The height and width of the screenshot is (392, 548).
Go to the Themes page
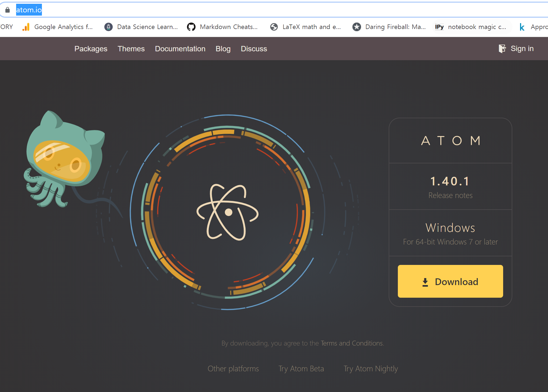pos(131,49)
